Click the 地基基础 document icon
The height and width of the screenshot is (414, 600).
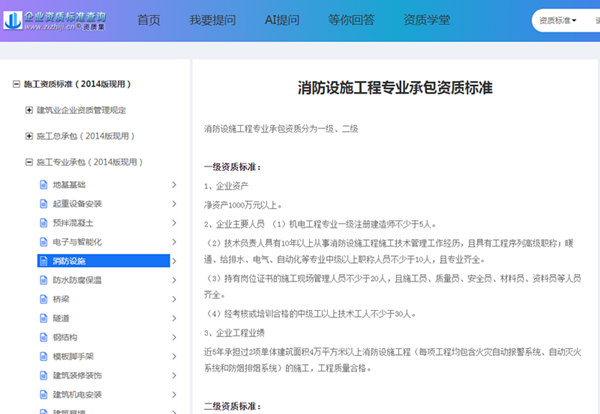click(43, 185)
